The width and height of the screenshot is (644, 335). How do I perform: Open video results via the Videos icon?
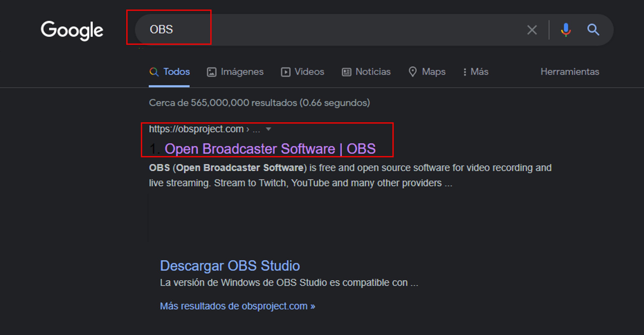(285, 72)
